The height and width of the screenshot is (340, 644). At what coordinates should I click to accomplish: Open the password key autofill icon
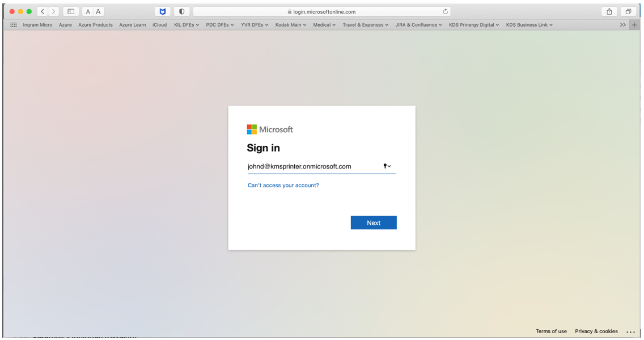coord(387,166)
